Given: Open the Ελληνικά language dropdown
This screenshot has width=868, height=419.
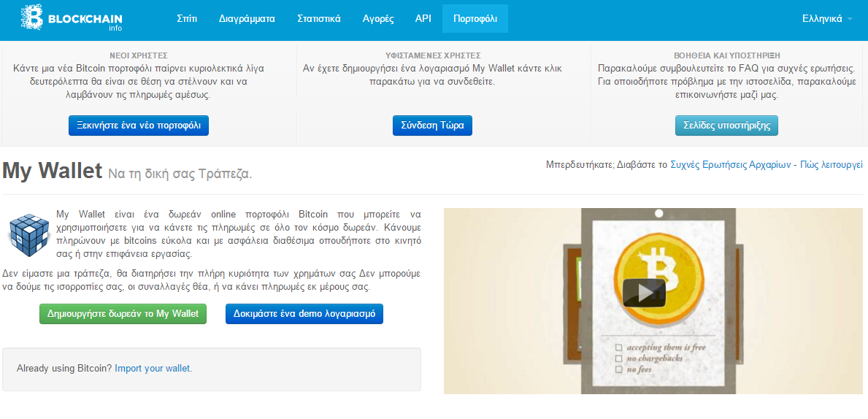Looking at the screenshot, I should coord(827,18).
